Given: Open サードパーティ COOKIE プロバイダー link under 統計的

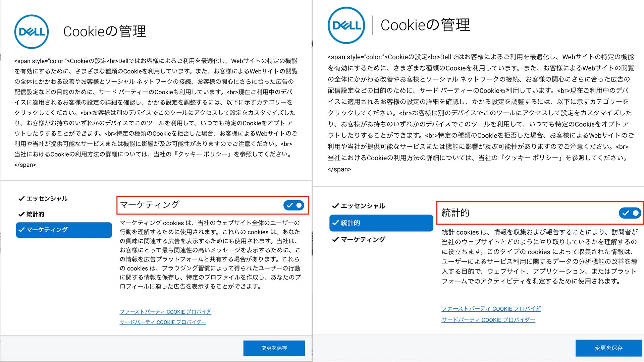Looking at the screenshot, I should pyautogui.click(x=488, y=320).
